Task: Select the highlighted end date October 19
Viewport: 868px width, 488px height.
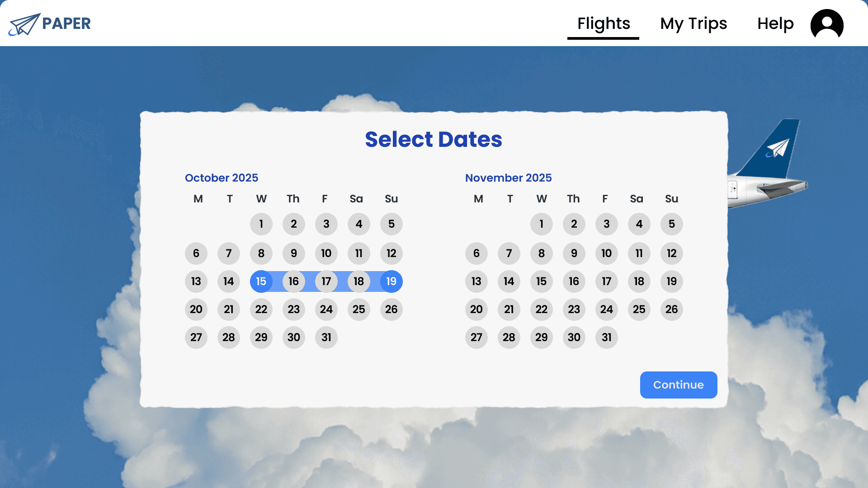Action: (392, 282)
